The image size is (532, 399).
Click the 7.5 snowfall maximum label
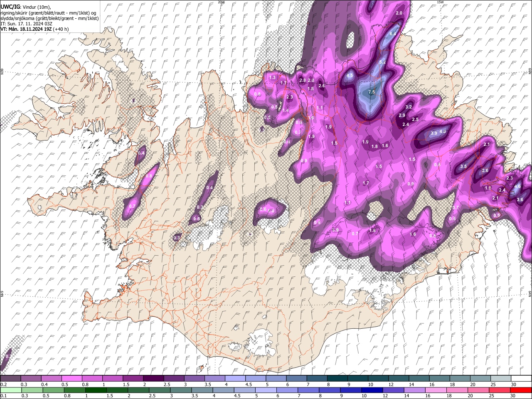[x=372, y=92]
